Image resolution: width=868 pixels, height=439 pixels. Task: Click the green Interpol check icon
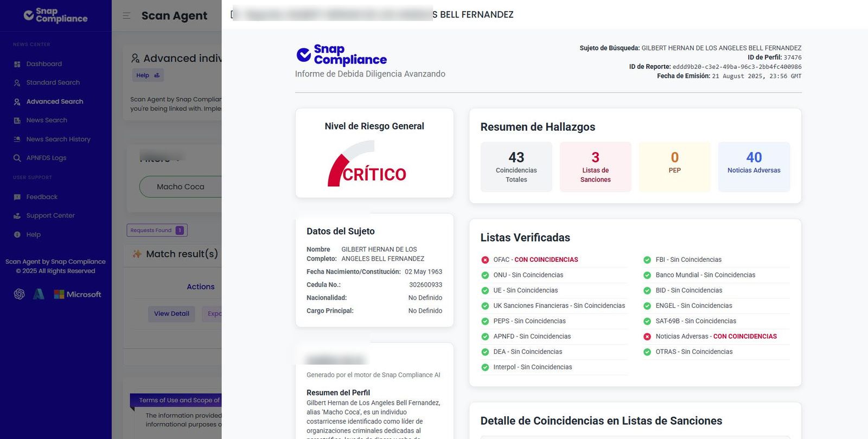pyautogui.click(x=485, y=367)
